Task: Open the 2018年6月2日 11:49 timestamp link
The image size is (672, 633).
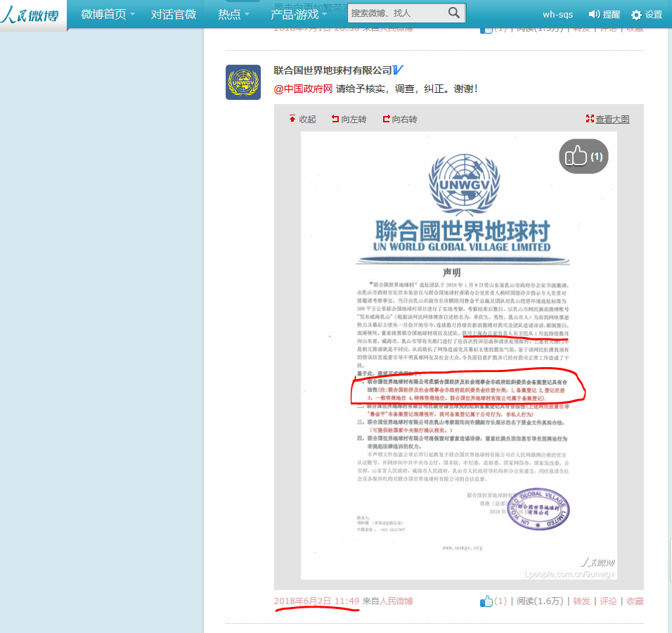Action: [x=316, y=601]
